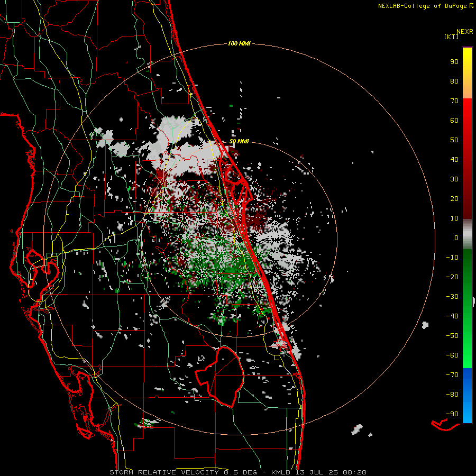
Task: Click the -60 value on the velocity scale
Action: point(452,355)
